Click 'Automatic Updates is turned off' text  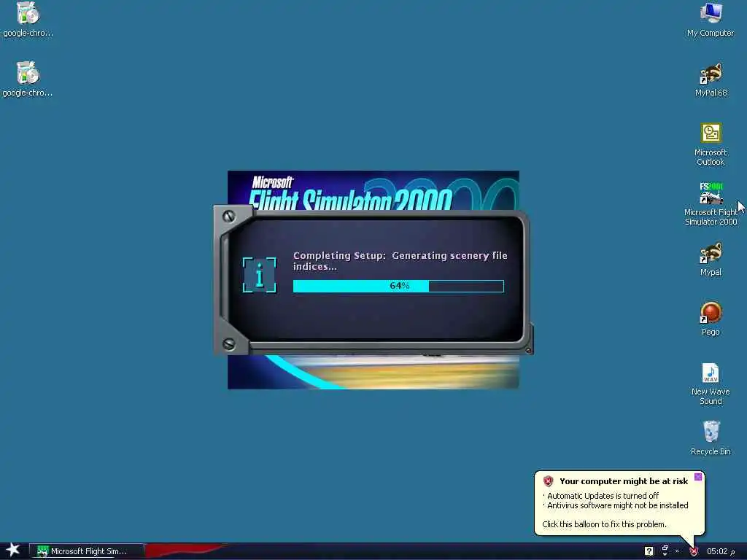603,496
